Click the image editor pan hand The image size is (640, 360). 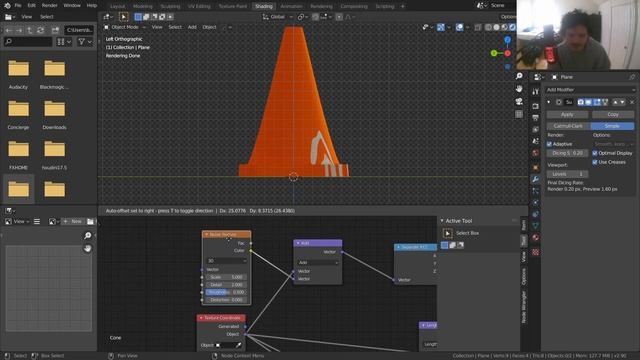click(x=87, y=248)
